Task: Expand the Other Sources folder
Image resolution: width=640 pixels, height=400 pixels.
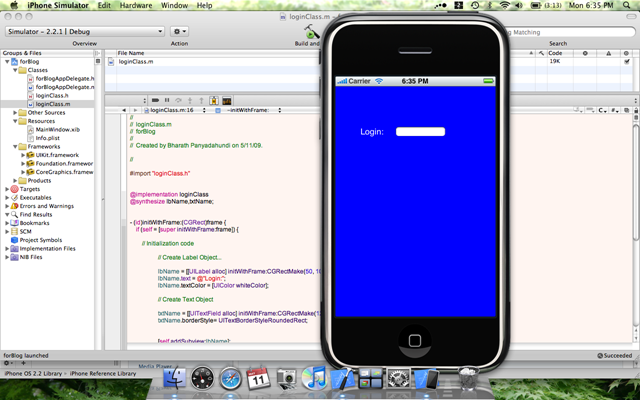Action: (x=15, y=113)
